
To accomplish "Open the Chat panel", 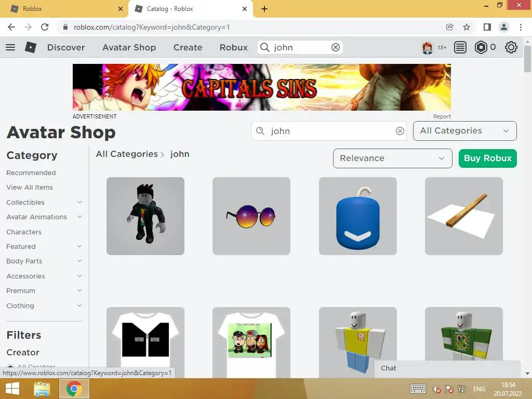I will pyautogui.click(x=447, y=368).
